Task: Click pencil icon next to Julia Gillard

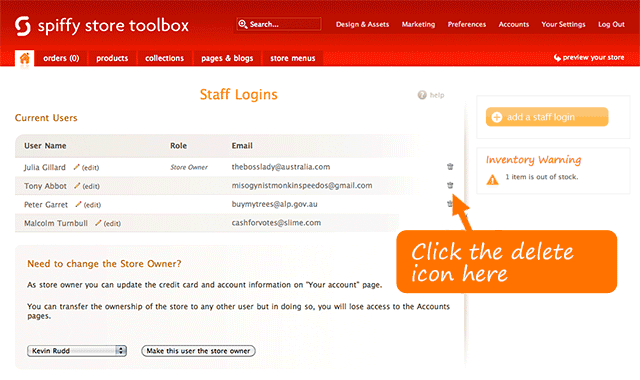Action: coord(76,167)
